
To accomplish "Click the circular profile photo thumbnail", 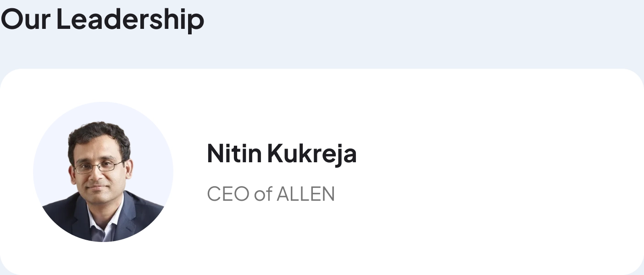I will point(103,172).
